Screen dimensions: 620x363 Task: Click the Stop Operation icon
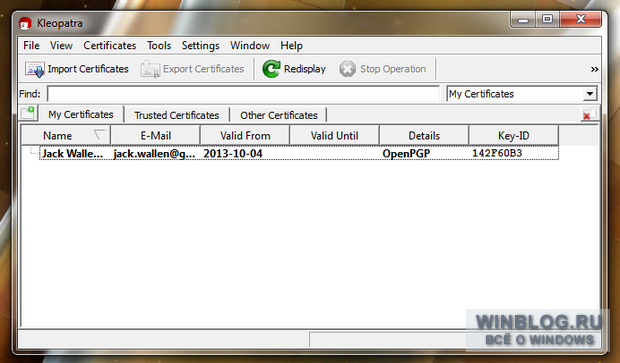click(347, 69)
